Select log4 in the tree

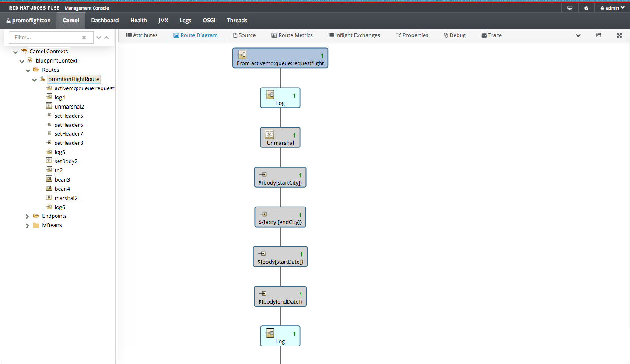(x=60, y=98)
